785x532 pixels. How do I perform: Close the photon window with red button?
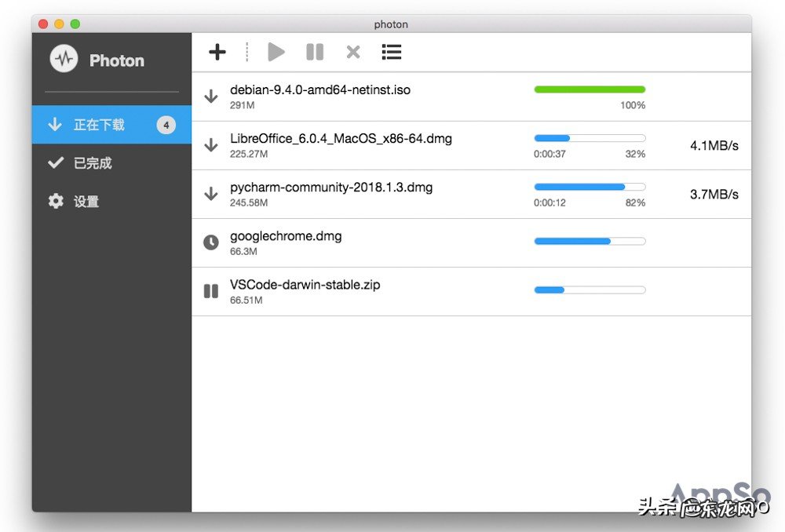click(x=43, y=24)
